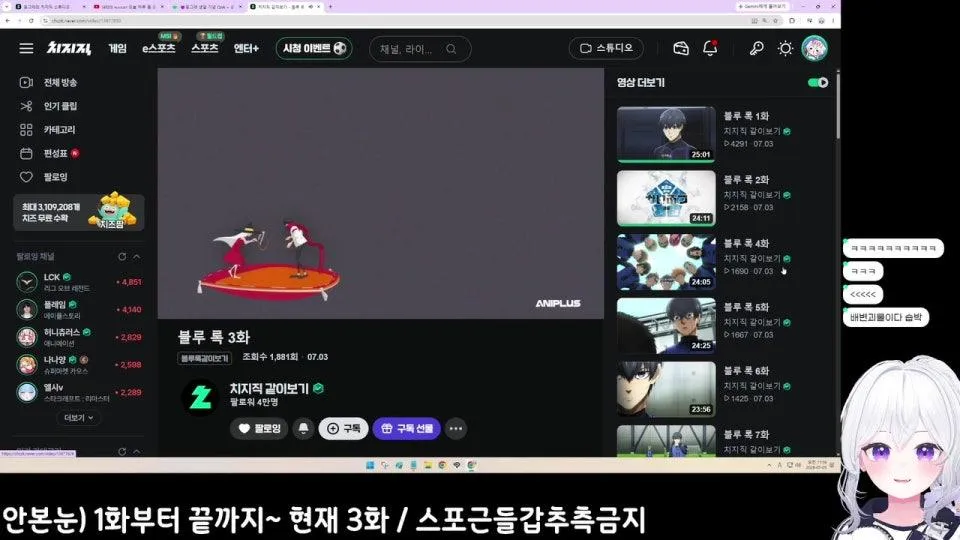Click the video player area

(381, 193)
